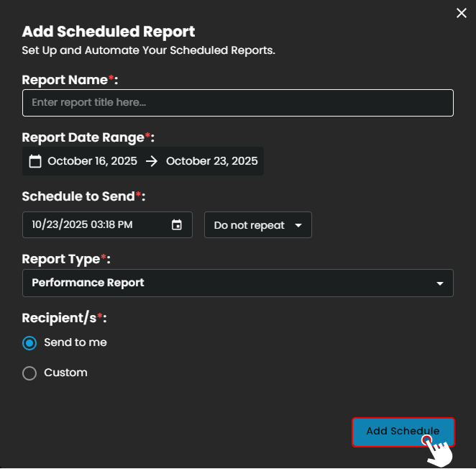Expand the Performance Report type dropdown
Viewport: 476px width, 469px height.
237,283
